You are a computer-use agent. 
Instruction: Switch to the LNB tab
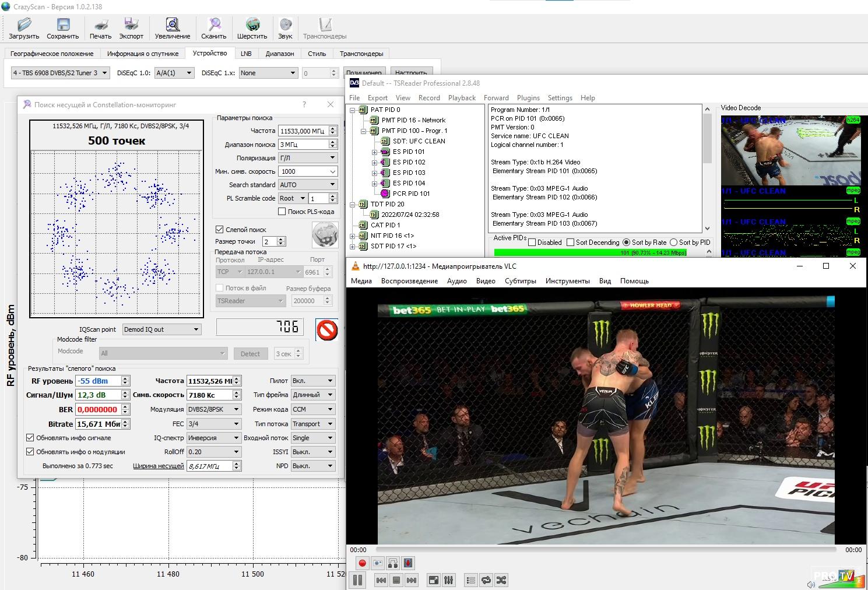point(246,54)
